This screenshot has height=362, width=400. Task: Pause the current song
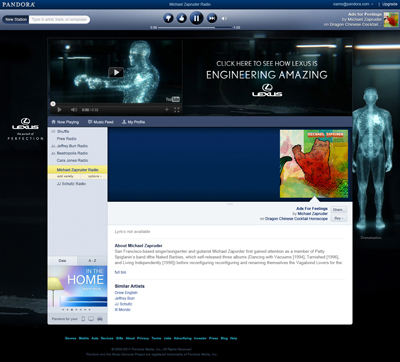[x=197, y=18]
